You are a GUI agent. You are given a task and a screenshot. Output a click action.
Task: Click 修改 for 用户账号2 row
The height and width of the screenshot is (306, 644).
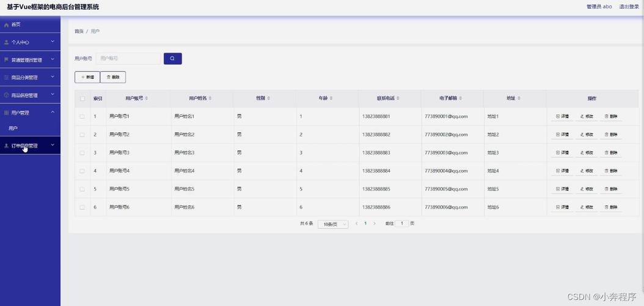pos(587,135)
